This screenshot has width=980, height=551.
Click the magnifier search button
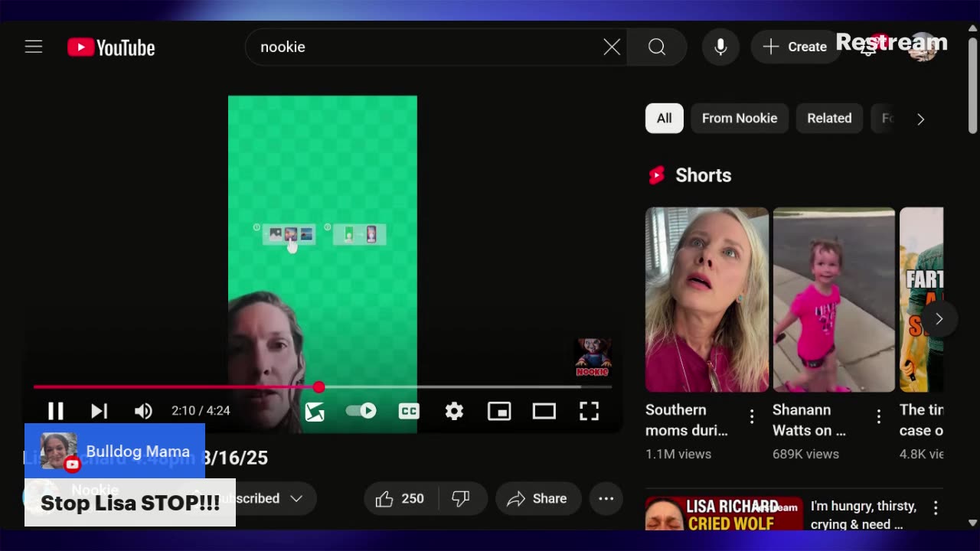point(657,47)
